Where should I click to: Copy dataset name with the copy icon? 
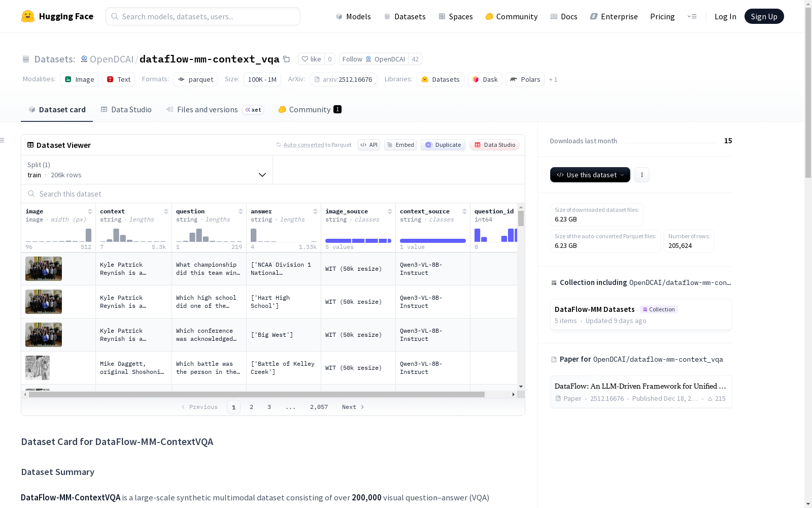[286, 59]
